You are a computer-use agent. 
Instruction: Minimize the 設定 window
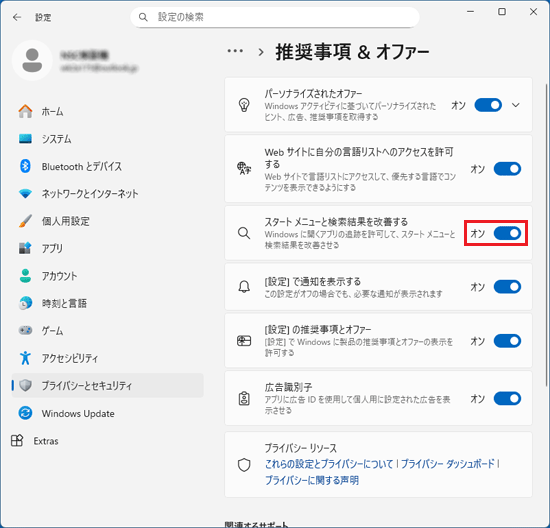(470, 12)
